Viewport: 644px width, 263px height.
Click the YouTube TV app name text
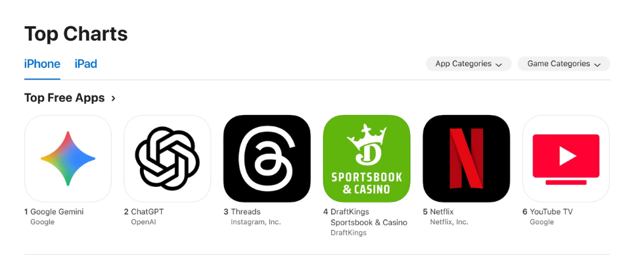coord(551,212)
